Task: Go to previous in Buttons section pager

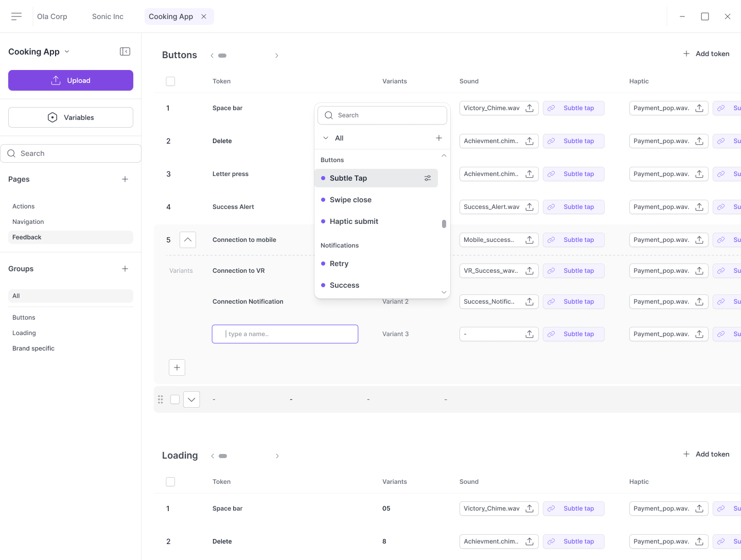Action: (212, 56)
